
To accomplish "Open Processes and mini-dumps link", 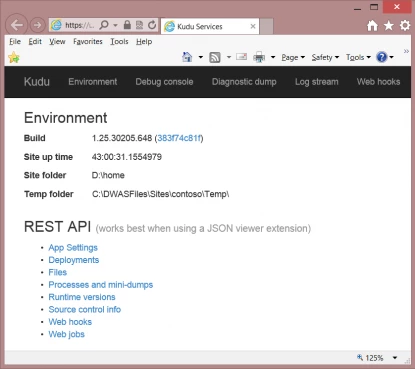I will (101, 285).
